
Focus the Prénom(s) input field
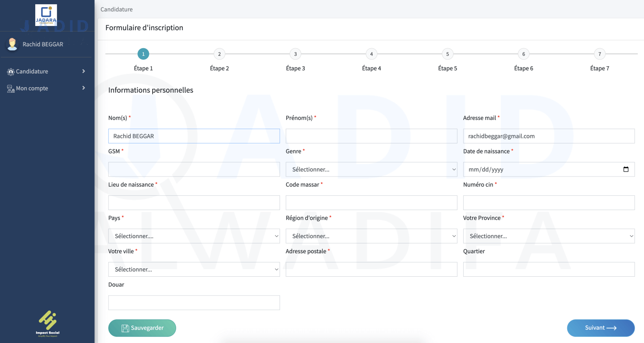point(371,136)
